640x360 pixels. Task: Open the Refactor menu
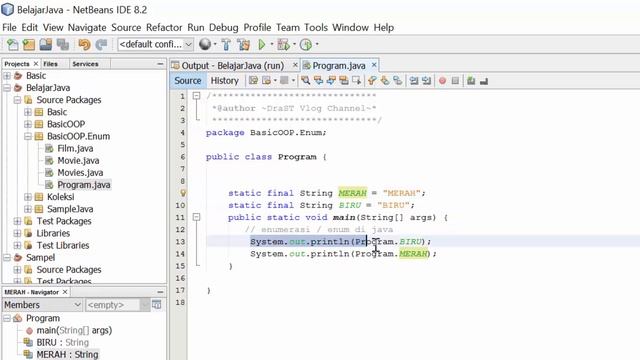pos(164,27)
